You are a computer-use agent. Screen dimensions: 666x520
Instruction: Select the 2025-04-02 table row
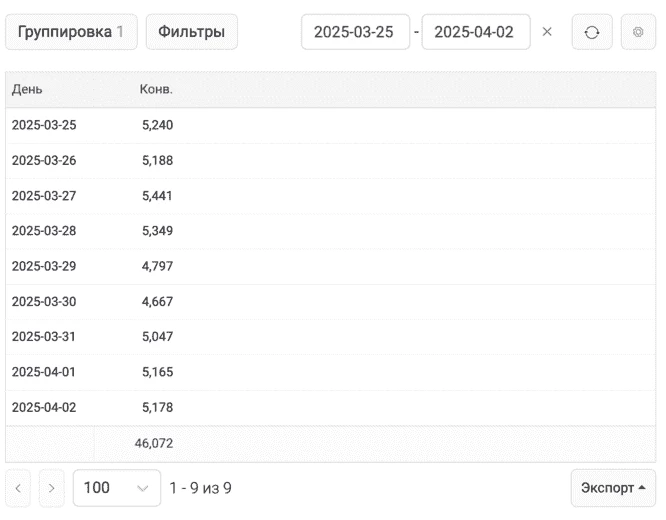330,407
